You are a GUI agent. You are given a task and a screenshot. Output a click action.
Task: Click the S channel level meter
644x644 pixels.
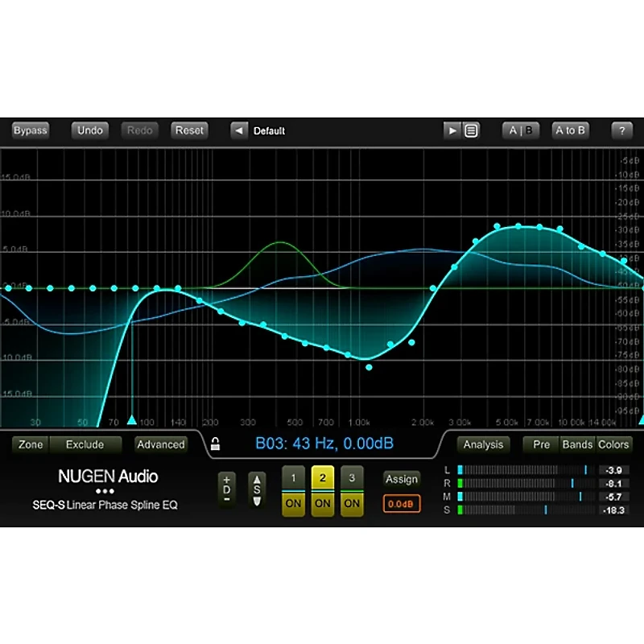pyautogui.click(x=526, y=510)
